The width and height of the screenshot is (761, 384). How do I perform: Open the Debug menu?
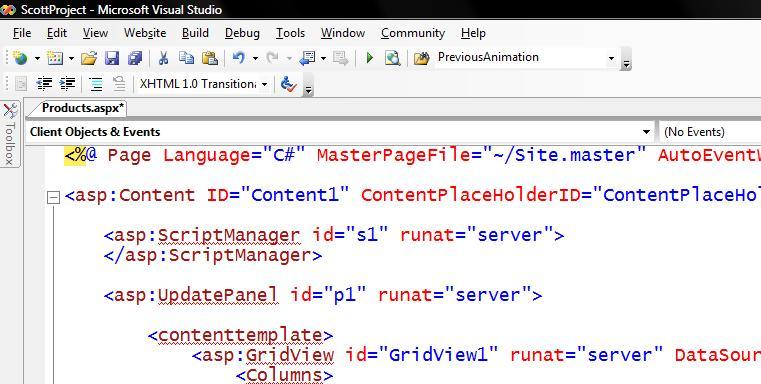coord(242,33)
